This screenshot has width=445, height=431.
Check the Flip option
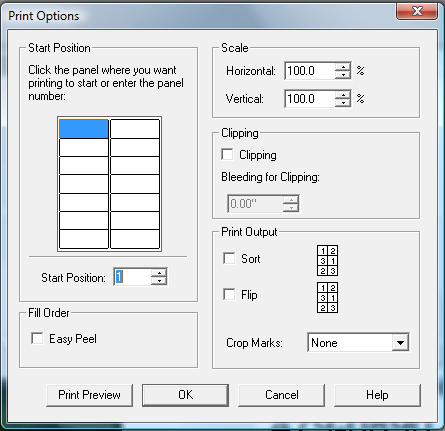point(229,294)
